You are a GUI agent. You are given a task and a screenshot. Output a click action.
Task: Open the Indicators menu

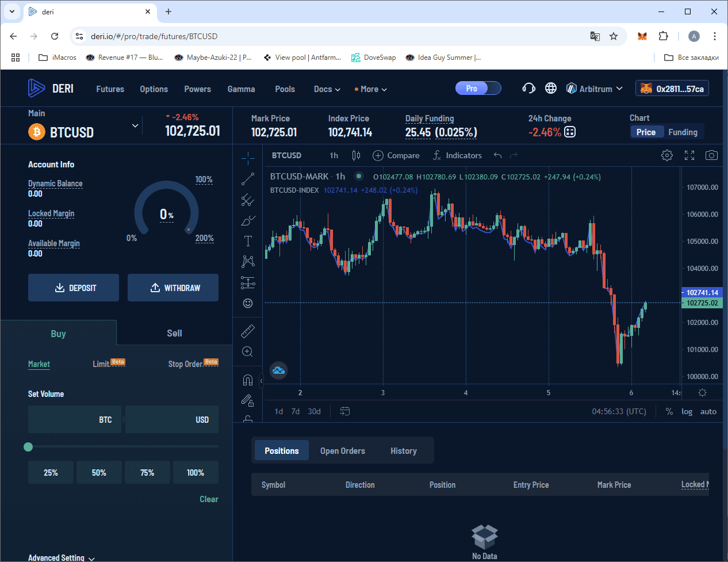coord(458,155)
